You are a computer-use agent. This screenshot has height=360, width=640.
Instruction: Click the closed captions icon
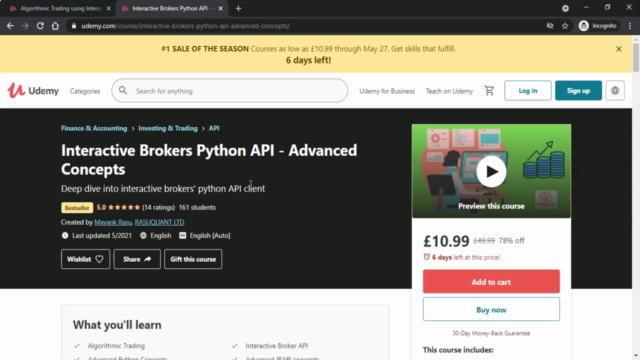(182, 236)
